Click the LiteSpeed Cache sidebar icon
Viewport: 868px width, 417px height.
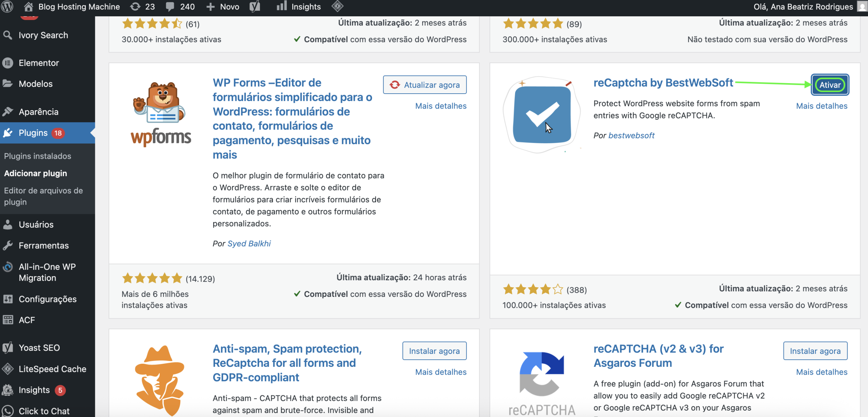tap(7, 369)
